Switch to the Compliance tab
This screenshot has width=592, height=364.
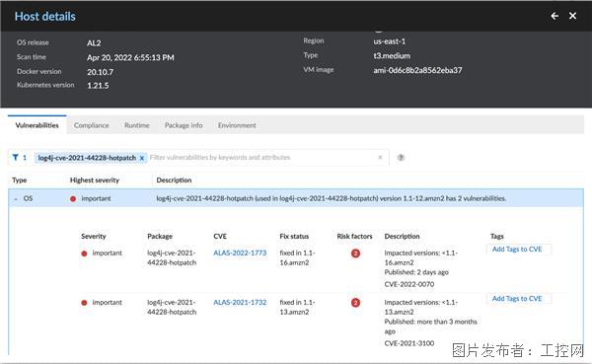[x=92, y=125]
